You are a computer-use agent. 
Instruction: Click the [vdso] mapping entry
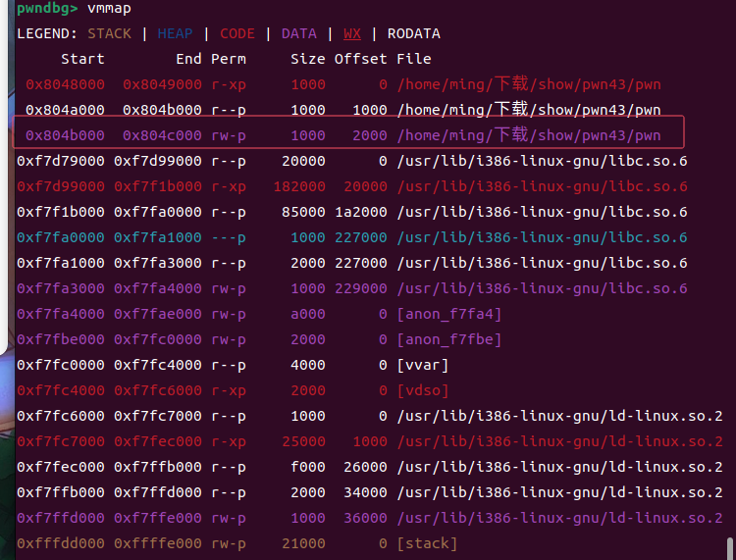(x=423, y=390)
